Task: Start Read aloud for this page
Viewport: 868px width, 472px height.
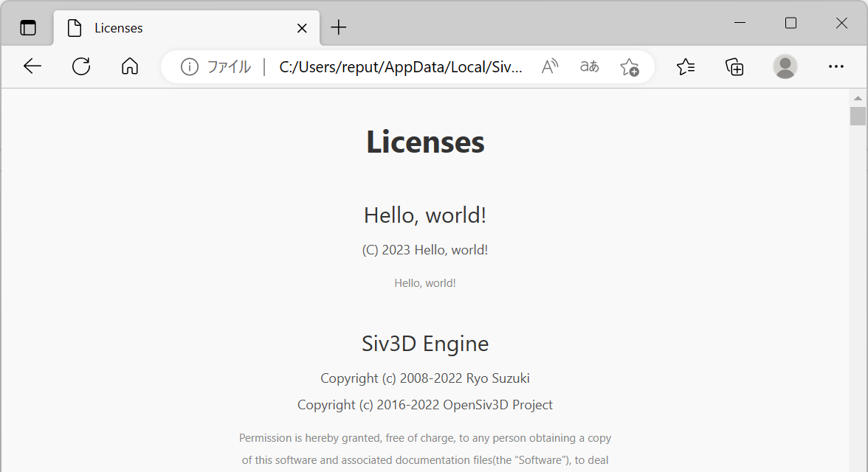Action: click(550, 67)
